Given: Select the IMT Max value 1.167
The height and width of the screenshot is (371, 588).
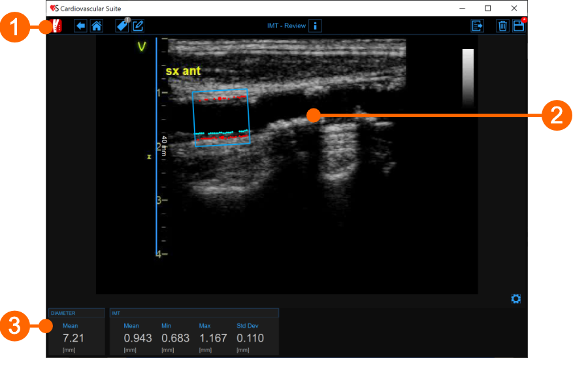Looking at the screenshot, I should 213,338.
